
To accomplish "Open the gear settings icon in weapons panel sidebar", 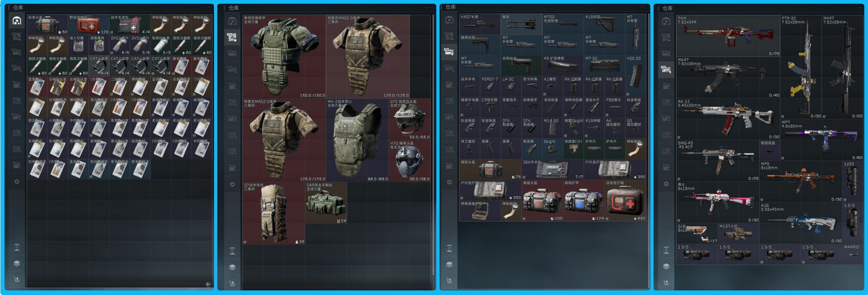I will coord(666,184).
